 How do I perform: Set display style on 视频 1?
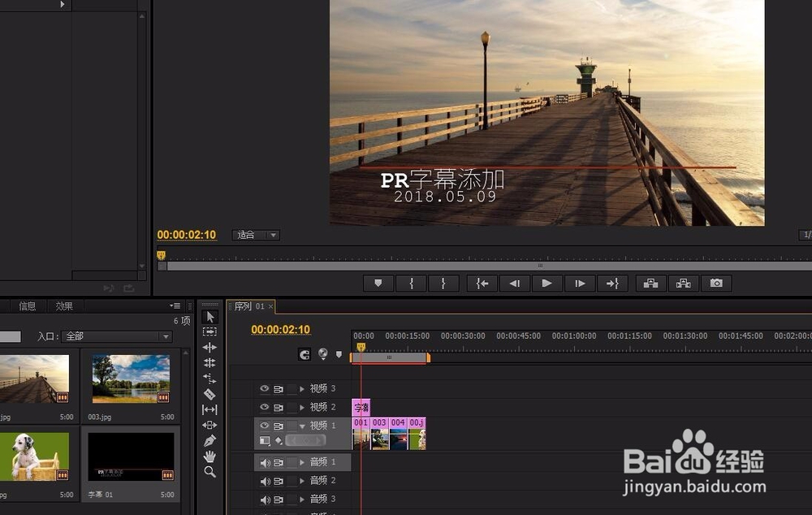coord(265,440)
